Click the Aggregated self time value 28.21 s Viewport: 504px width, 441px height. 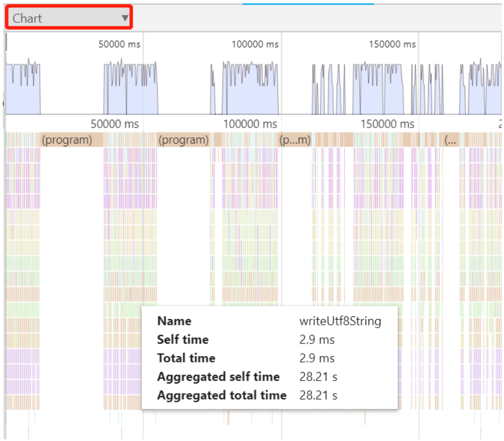click(318, 377)
